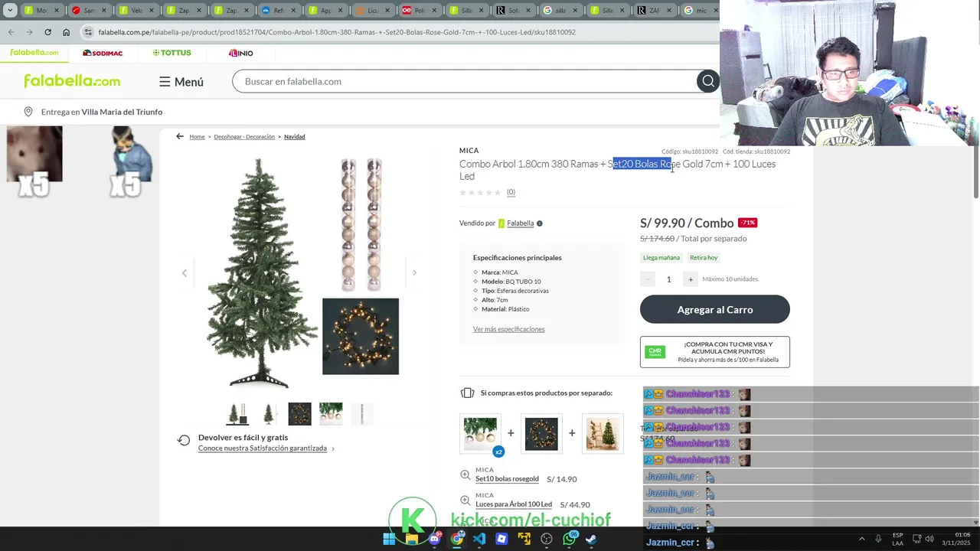
Task: Open WhatsApp from the taskbar
Action: [569, 539]
